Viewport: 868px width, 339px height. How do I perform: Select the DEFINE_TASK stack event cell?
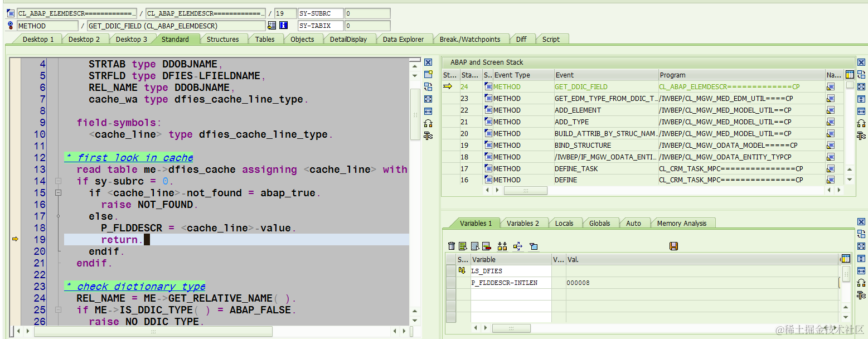click(x=606, y=168)
